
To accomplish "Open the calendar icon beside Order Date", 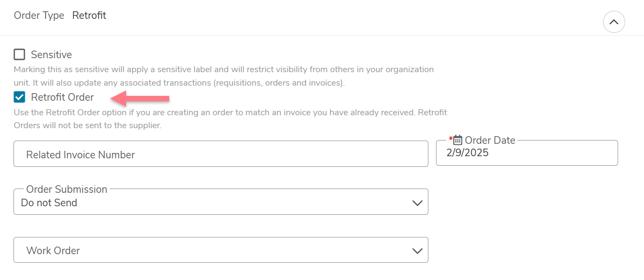I will coord(458,140).
